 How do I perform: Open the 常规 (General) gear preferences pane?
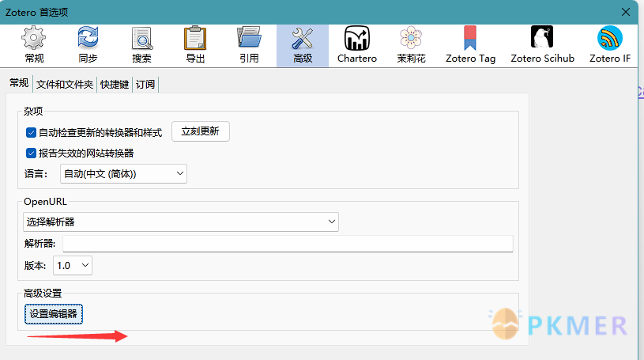coord(34,45)
